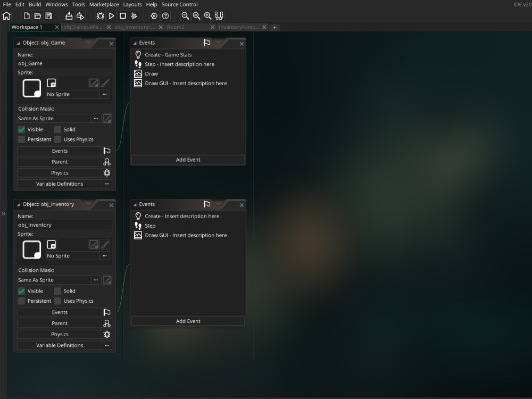Image resolution: width=532 pixels, height=399 pixels.
Task: Edit collision mask icon for obj_Inventory
Action: pyautogui.click(x=107, y=280)
